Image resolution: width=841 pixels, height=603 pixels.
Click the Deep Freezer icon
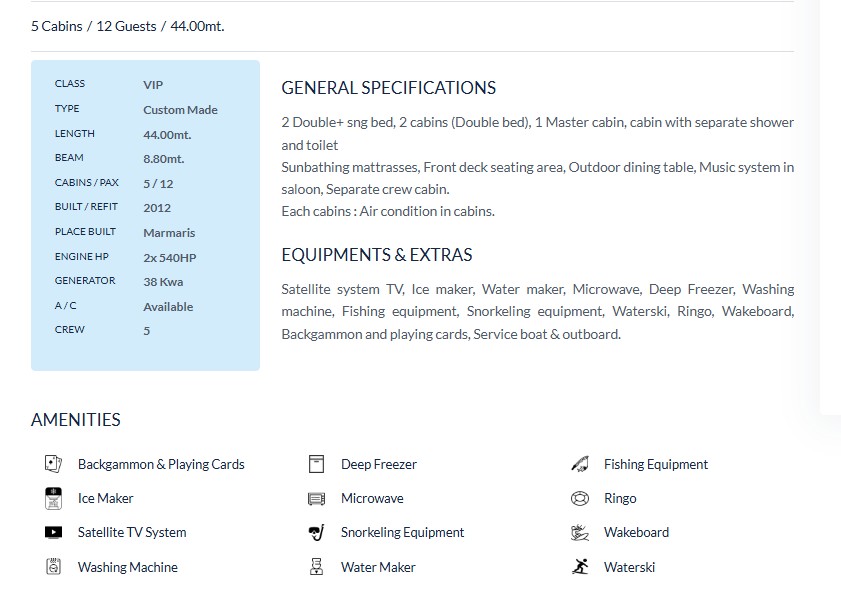coord(317,464)
